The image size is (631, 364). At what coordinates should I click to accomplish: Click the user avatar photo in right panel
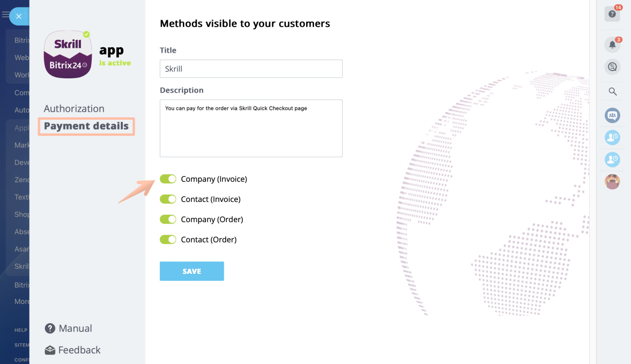(x=612, y=182)
